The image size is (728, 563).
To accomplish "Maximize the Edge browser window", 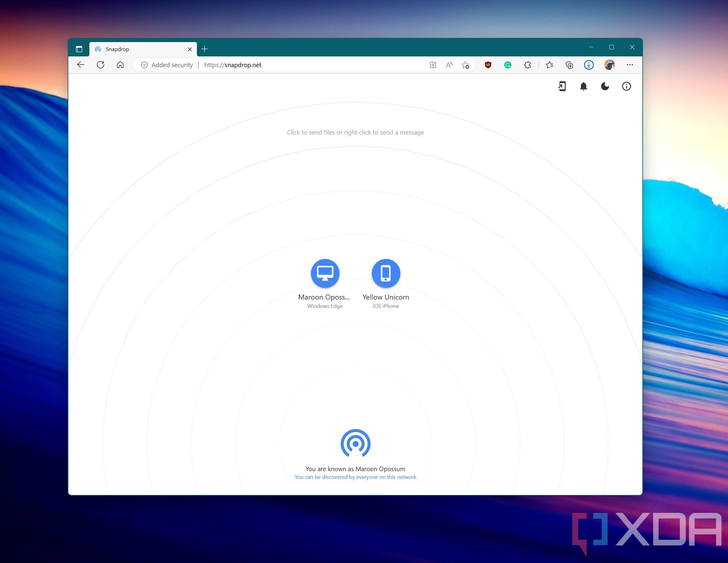I will click(612, 47).
